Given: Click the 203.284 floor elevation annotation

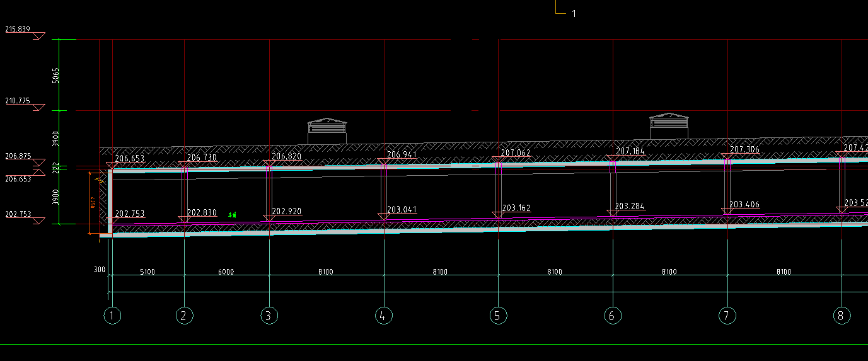Looking at the screenshot, I should 630,206.
